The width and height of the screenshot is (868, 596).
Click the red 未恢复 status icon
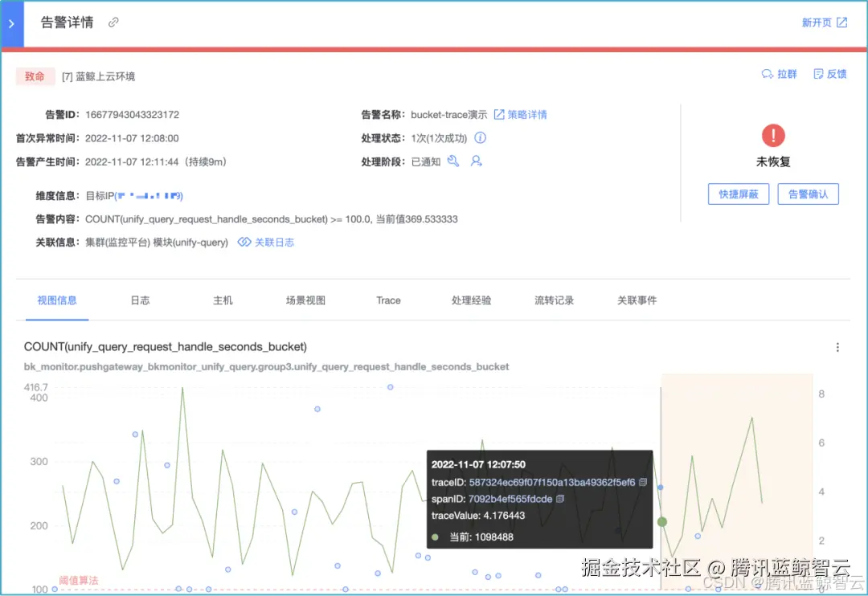pos(773,136)
